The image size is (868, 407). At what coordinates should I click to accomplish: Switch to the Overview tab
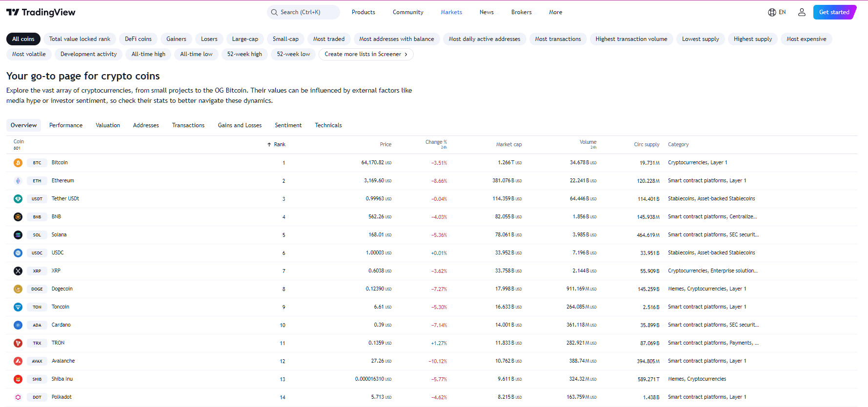[x=23, y=125]
